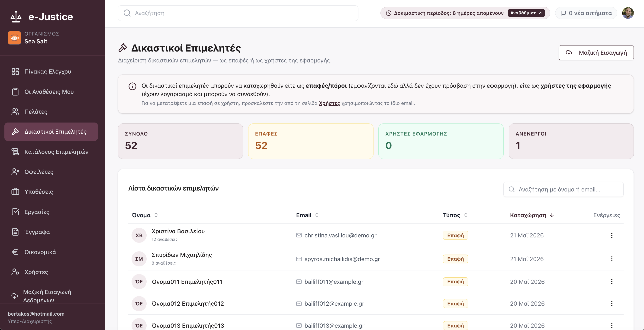Screen dimensions: 644x330
Task: Click the account email bertakos@hotmail.com
Action: [x=36, y=314]
